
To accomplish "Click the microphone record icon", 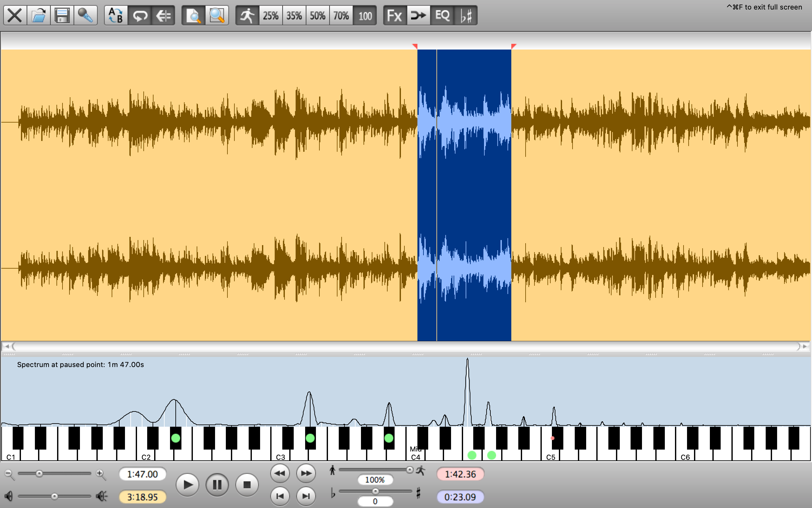I will [x=86, y=16].
